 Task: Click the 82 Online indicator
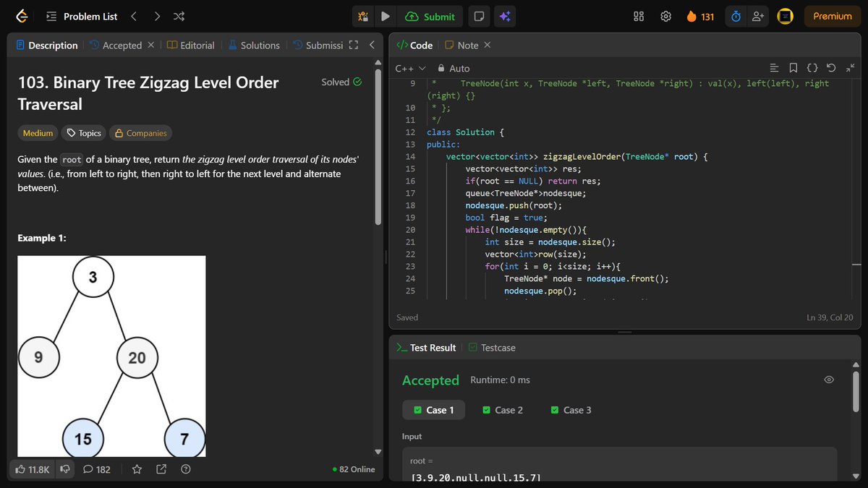(354, 469)
